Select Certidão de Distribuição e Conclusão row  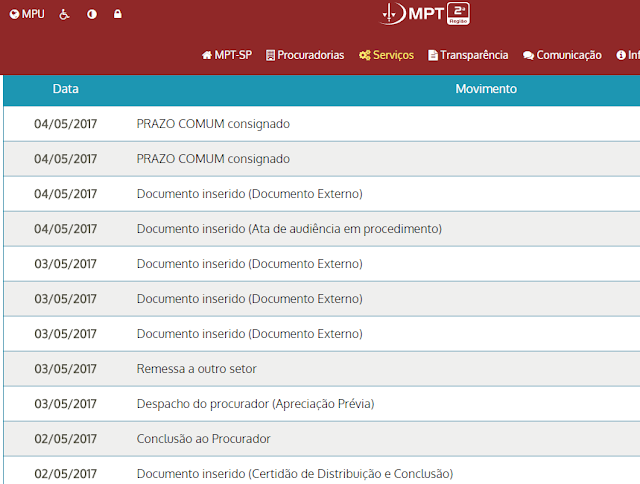coord(322,471)
